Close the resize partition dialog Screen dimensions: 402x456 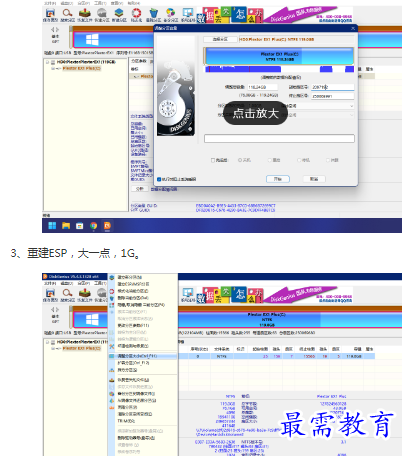[353, 29]
